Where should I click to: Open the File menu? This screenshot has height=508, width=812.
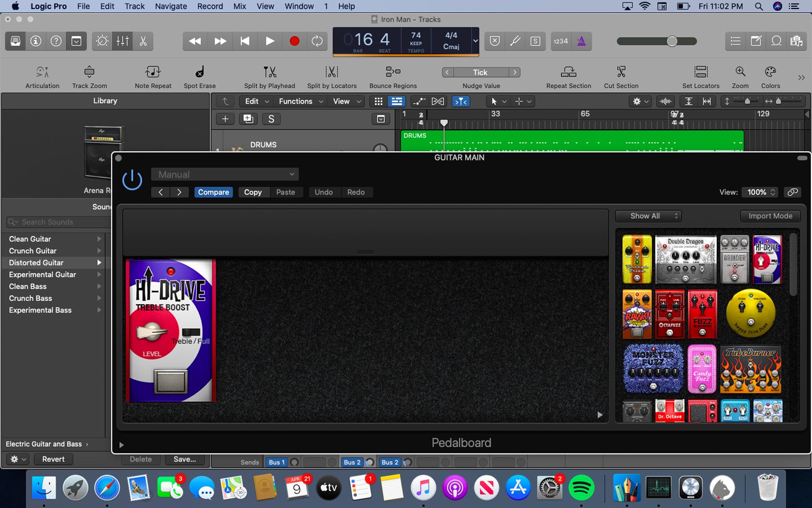(83, 6)
